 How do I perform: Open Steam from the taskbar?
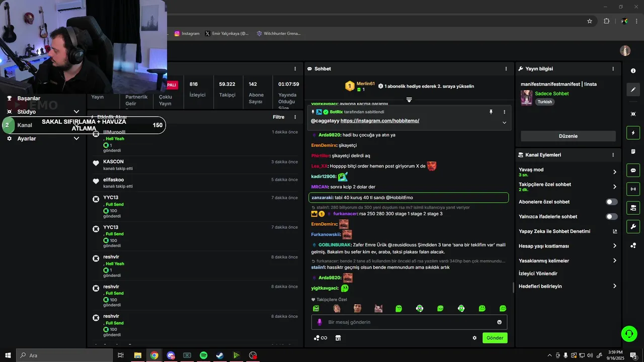pyautogui.click(x=220, y=355)
